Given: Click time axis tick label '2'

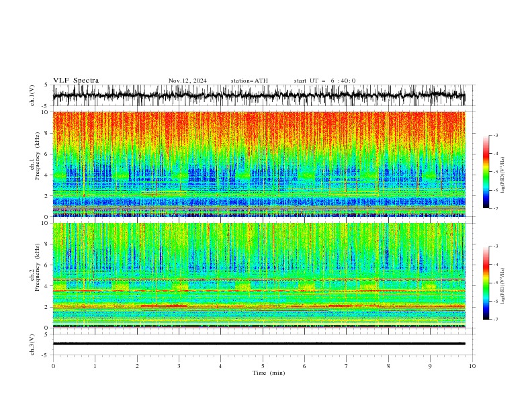Looking at the screenshot, I should tap(137, 366).
